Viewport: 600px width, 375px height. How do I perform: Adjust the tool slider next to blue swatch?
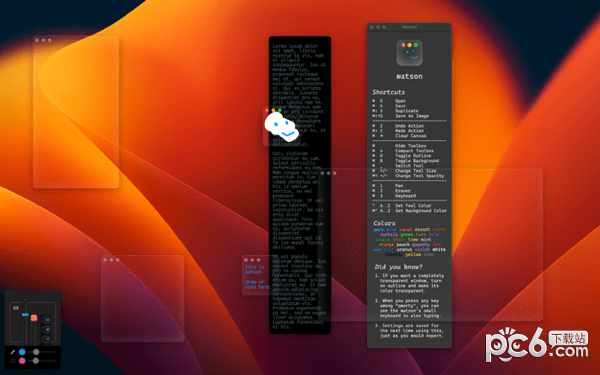coord(42,352)
